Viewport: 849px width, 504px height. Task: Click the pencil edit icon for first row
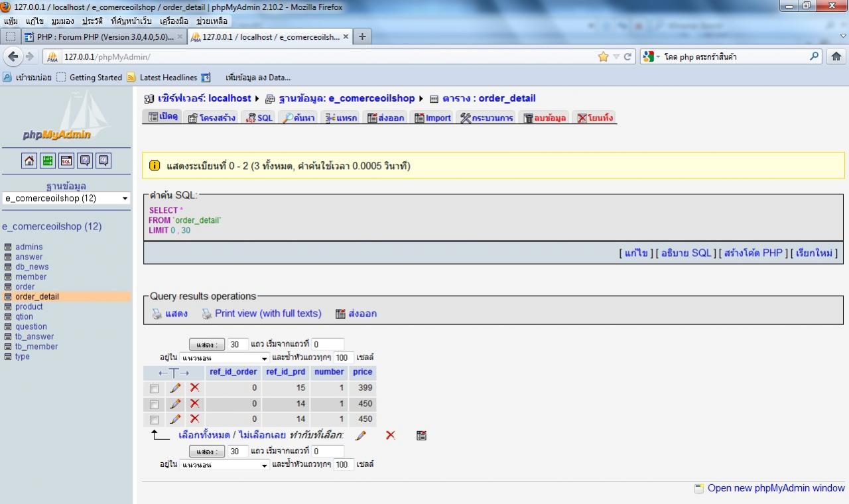tap(175, 388)
